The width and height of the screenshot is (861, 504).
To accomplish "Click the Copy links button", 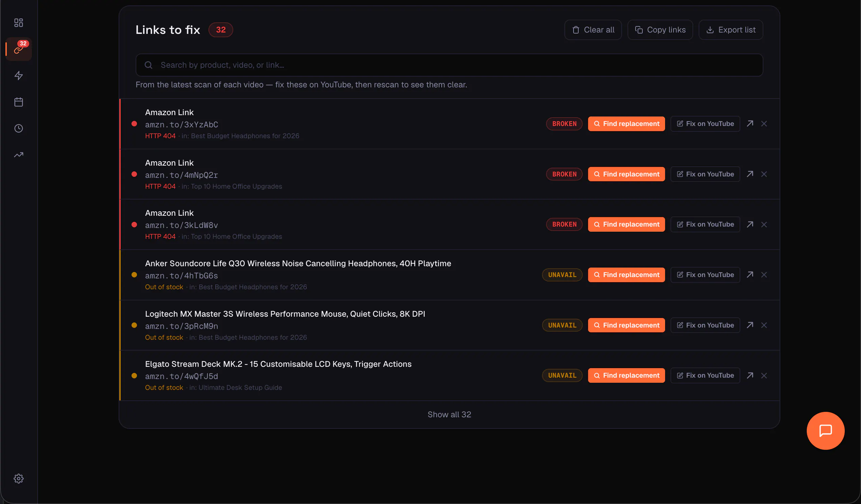I will pyautogui.click(x=660, y=30).
